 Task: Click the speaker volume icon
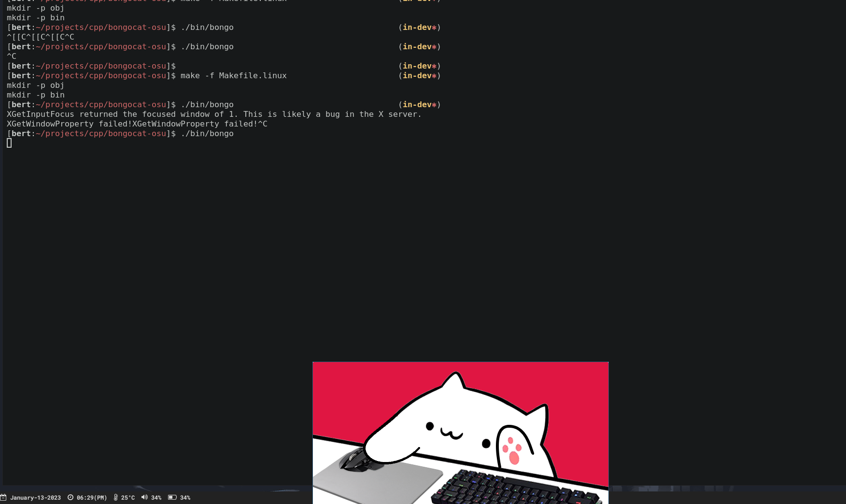coord(144,497)
